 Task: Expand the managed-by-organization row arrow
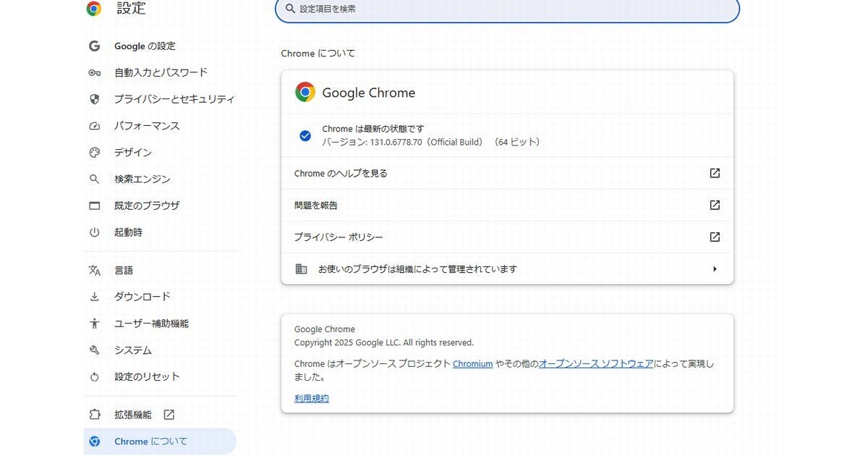tap(715, 269)
